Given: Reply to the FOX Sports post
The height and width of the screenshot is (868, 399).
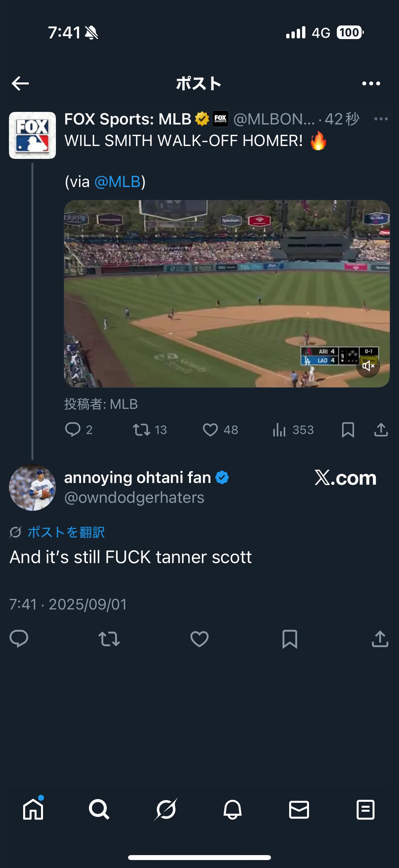Looking at the screenshot, I should coord(73,430).
